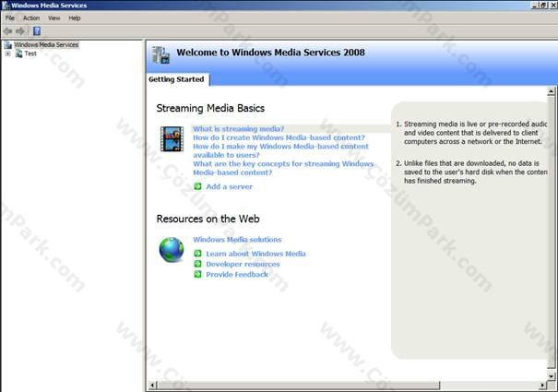This screenshot has width=558, height=392.
Task: Click the Test server icon in tree
Action: click(19, 53)
